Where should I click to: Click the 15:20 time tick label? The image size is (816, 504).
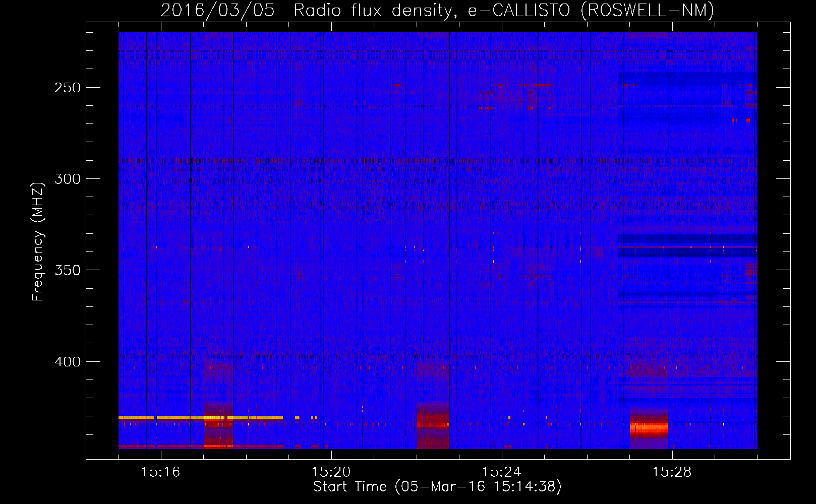[331, 472]
